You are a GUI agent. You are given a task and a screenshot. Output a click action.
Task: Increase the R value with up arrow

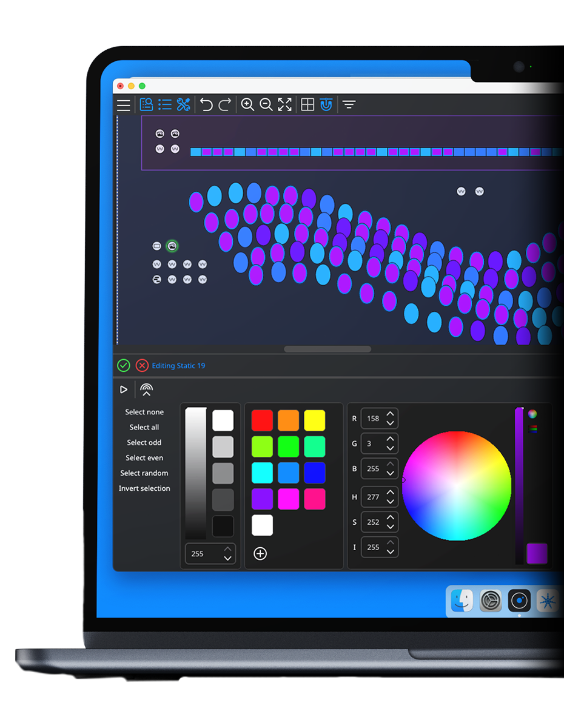tap(390, 414)
